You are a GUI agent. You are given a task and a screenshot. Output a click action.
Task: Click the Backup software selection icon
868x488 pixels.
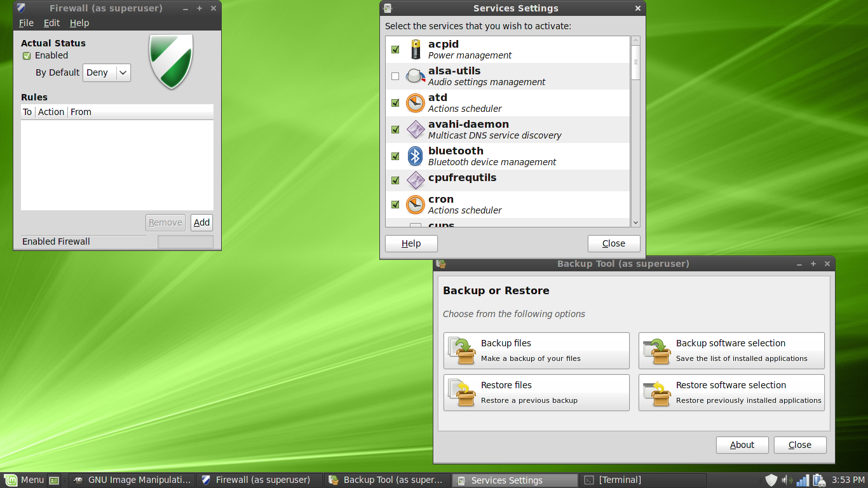click(x=657, y=351)
